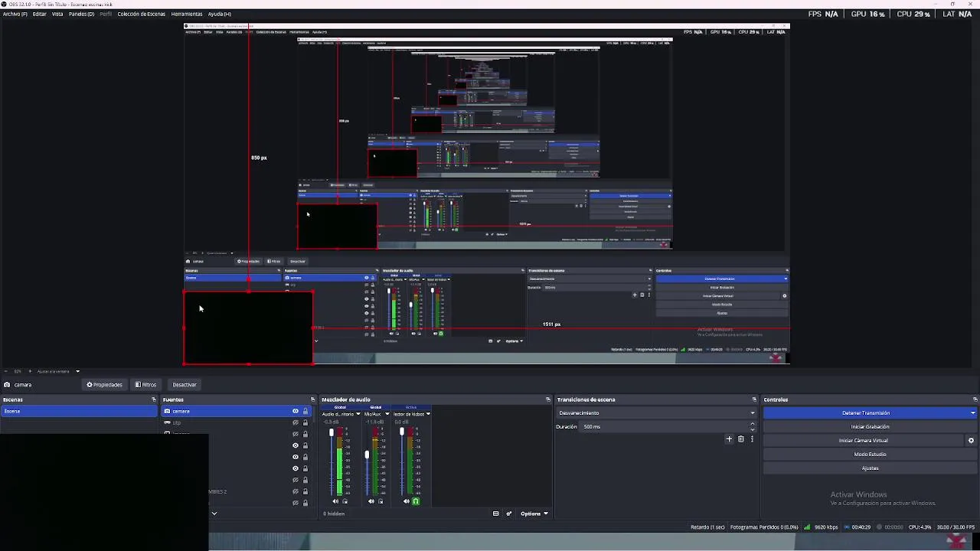Show the utp source via eye icon

click(296, 422)
